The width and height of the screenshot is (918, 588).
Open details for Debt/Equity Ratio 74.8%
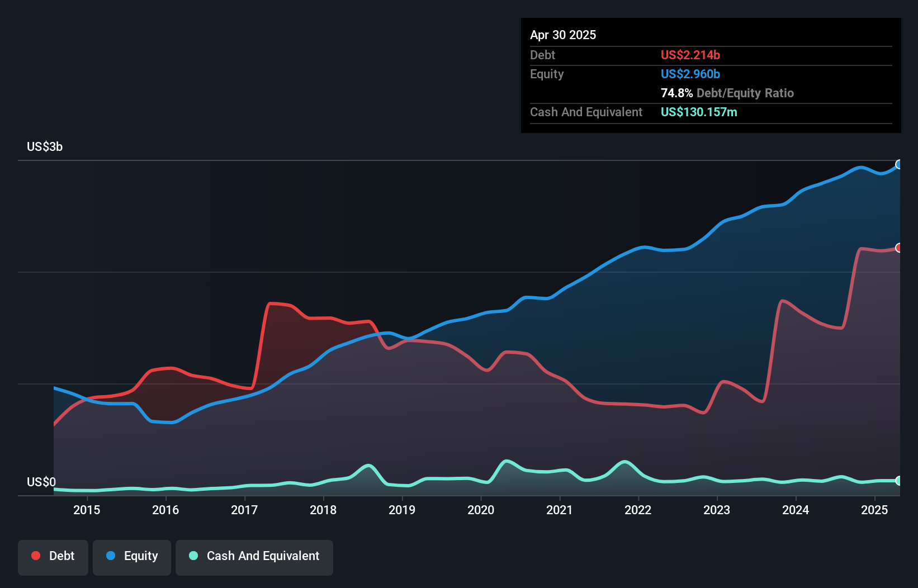727,93
